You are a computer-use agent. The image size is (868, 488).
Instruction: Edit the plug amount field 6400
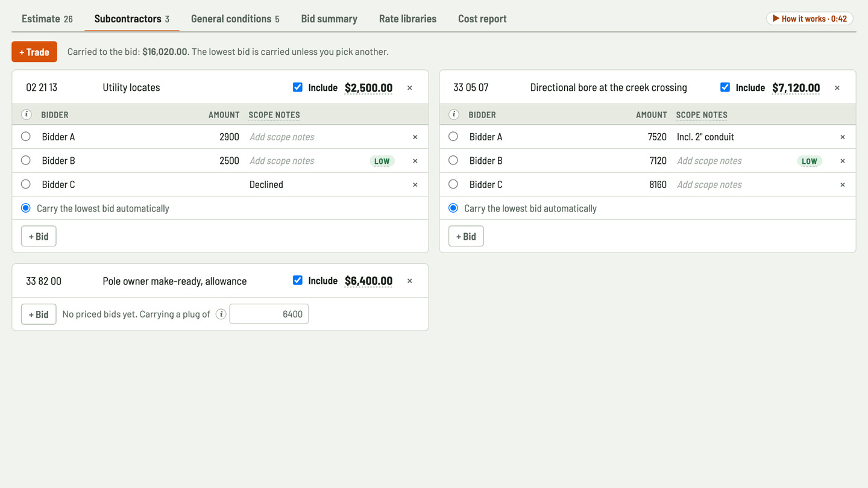(269, 314)
